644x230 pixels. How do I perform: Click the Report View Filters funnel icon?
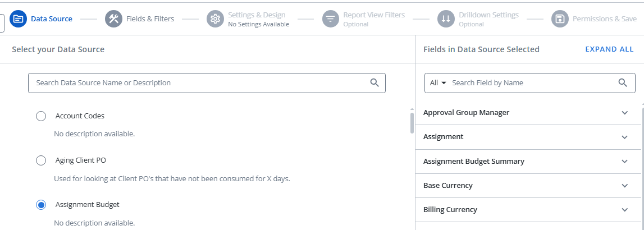tap(331, 19)
